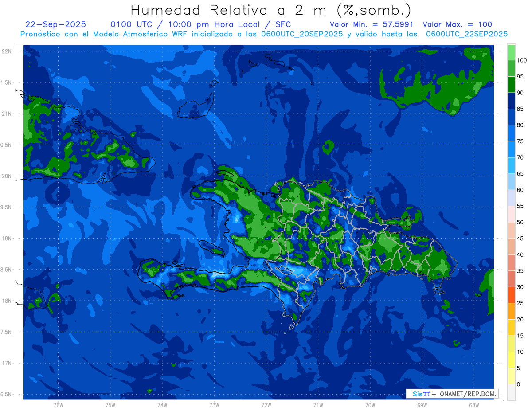Viewport: 532px width, 411px height.
Task: Click the '68W' longitude axis label
Action: tap(474, 405)
